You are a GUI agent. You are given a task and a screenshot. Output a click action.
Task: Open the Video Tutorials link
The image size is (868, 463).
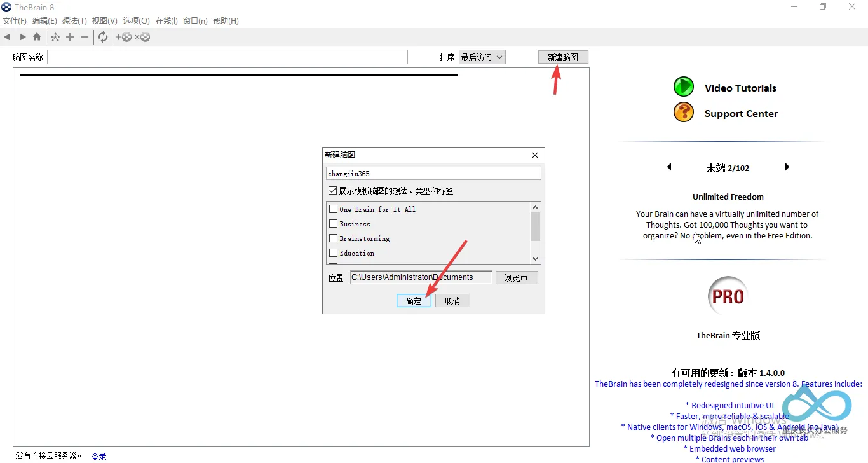point(740,88)
